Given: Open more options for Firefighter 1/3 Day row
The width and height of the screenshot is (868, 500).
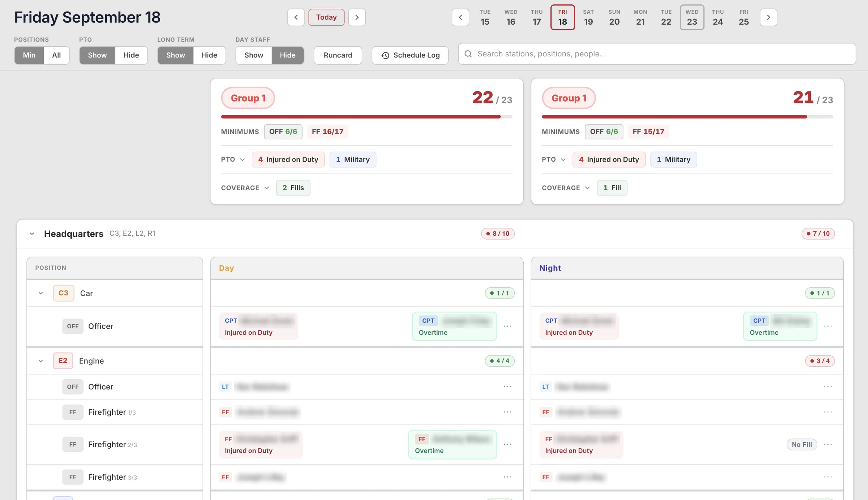Looking at the screenshot, I should [x=507, y=412].
